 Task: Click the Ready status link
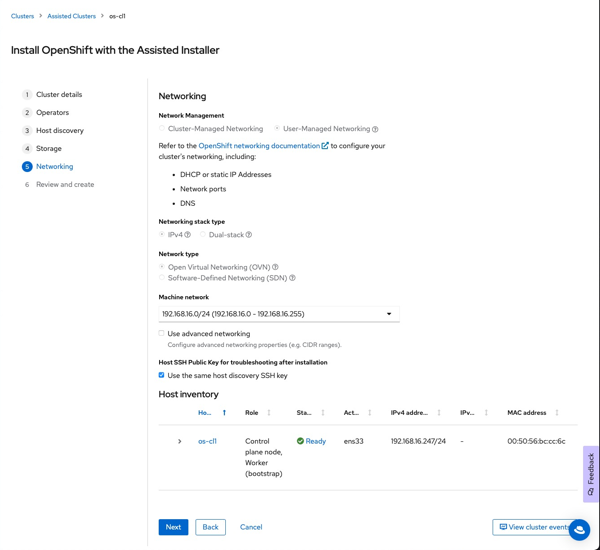point(316,441)
